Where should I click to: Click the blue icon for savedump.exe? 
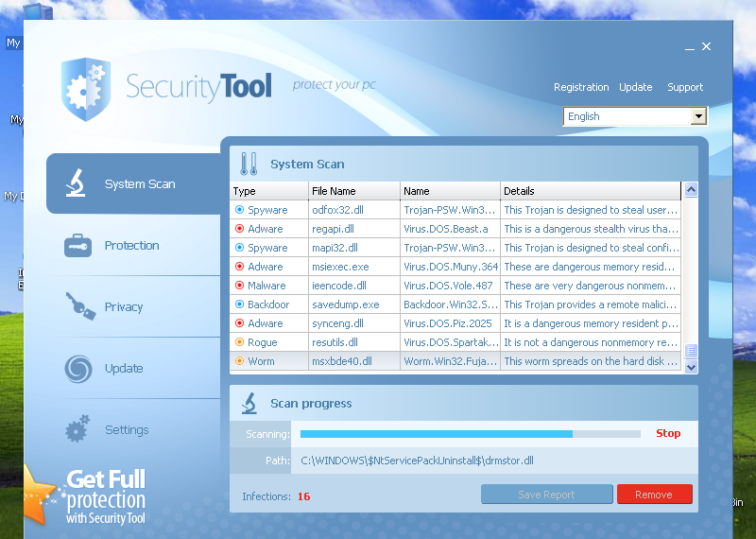(239, 304)
